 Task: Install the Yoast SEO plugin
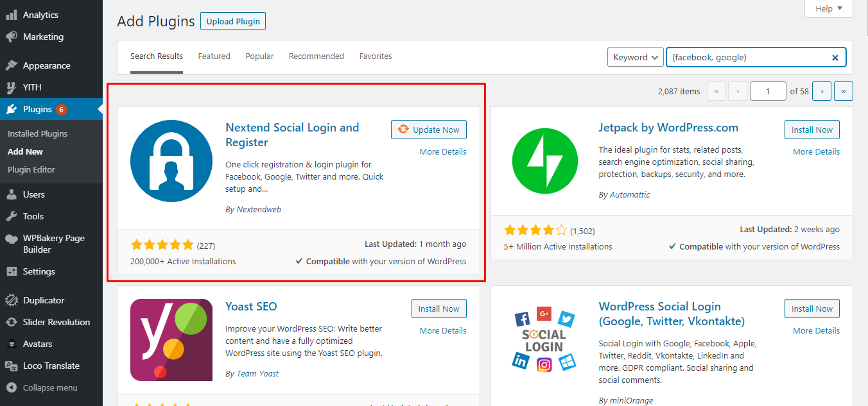point(439,309)
